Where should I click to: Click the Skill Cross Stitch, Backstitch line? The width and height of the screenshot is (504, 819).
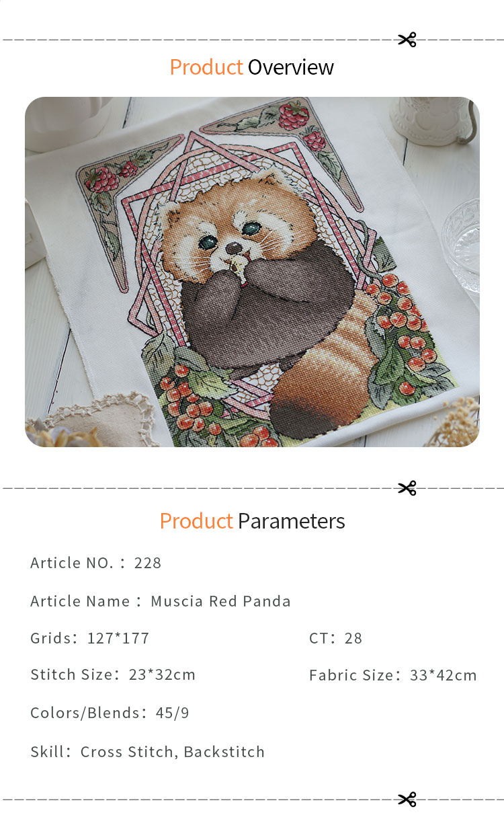(148, 752)
